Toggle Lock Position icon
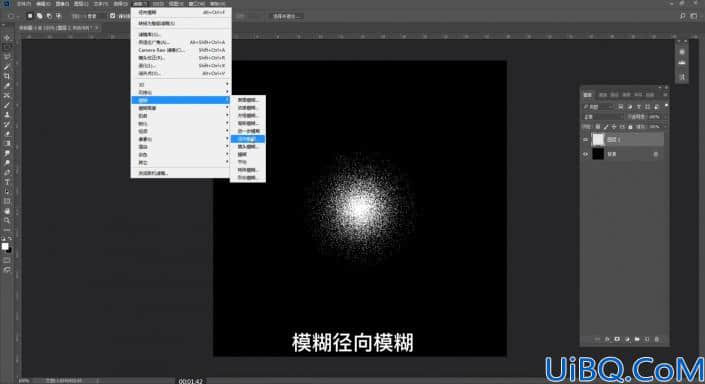 [614, 127]
